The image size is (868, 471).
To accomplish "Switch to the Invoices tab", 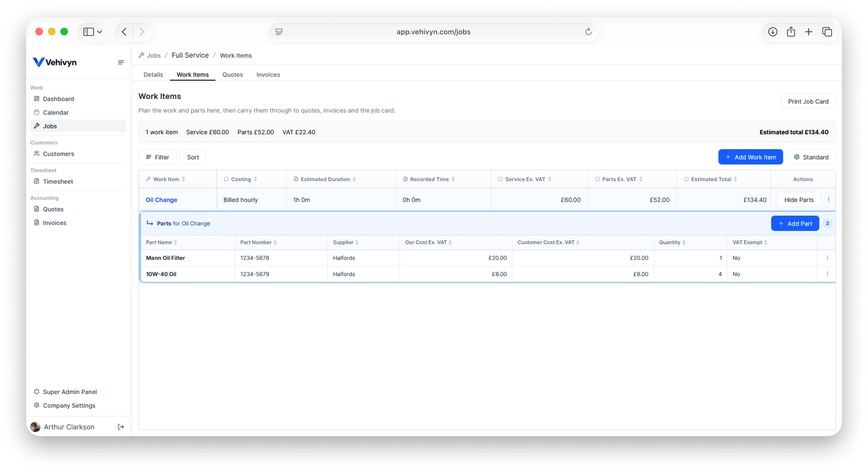I will [268, 75].
